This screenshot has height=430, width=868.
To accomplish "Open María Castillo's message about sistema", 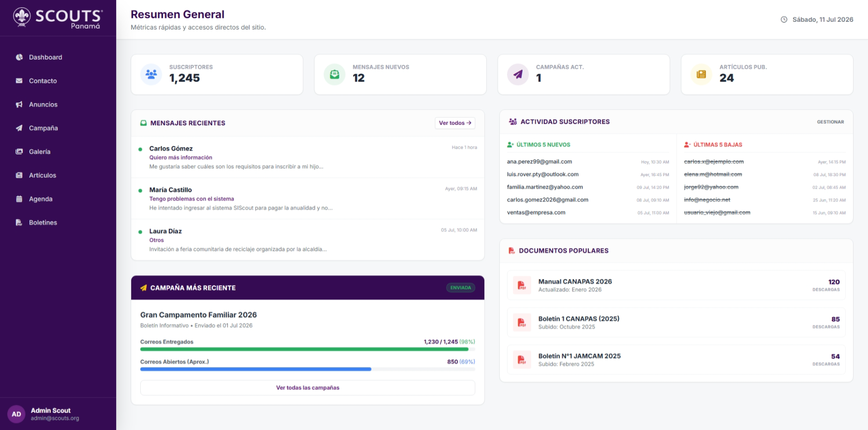I will coord(308,198).
